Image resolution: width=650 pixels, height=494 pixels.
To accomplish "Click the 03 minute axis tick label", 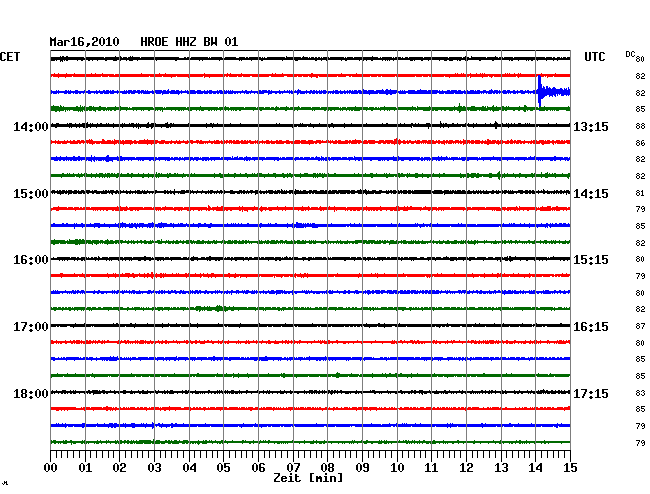I will pos(154,468).
